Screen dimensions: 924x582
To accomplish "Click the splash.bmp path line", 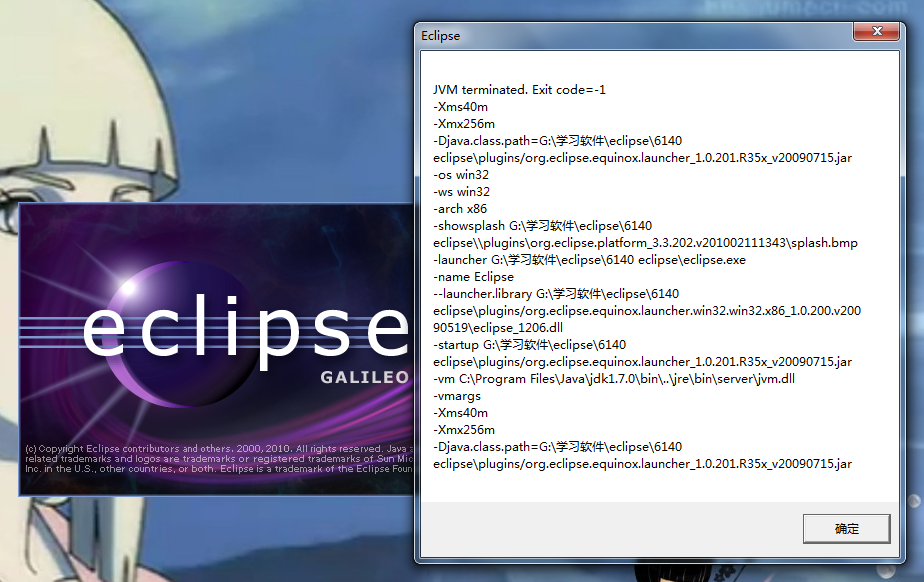I will point(645,243).
